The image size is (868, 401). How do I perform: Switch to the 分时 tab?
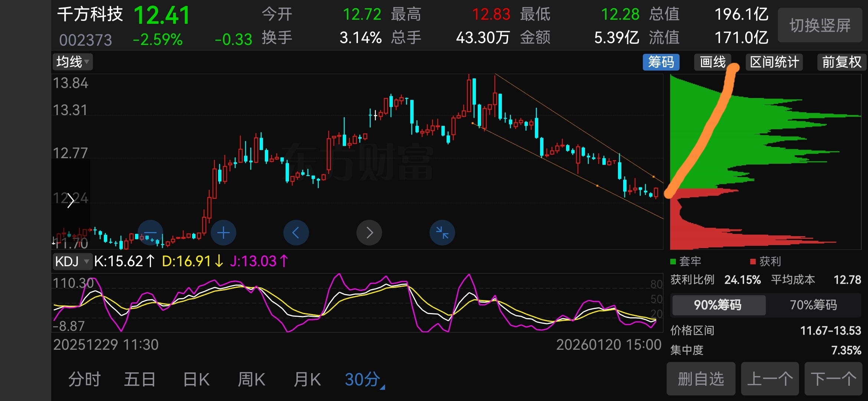click(x=85, y=379)
